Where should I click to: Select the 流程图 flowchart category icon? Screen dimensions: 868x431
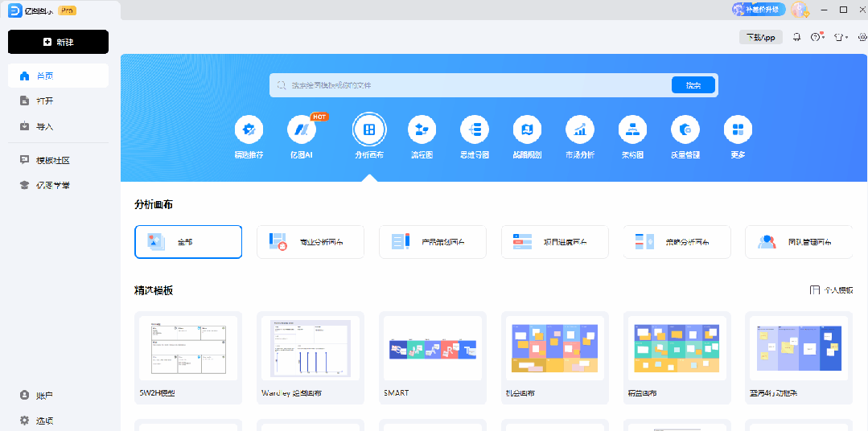422,129
